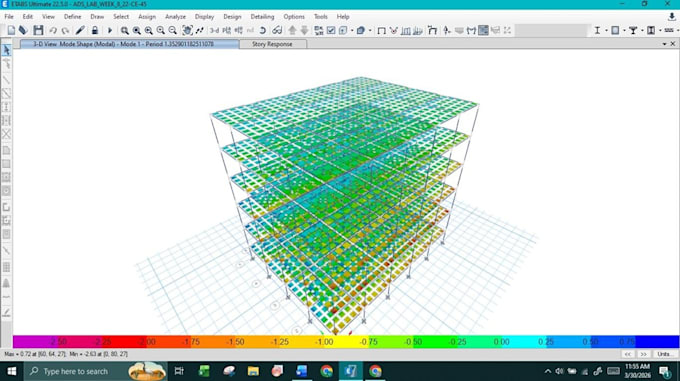This screenshot has height=381, width=680.
Task: Click the download arrow icon at top-right
Action: pyautogui.click(x=672, y=16)
